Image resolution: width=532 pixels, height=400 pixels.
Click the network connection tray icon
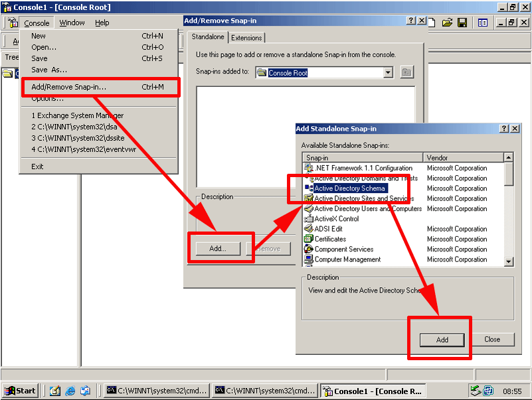point(476,391)
